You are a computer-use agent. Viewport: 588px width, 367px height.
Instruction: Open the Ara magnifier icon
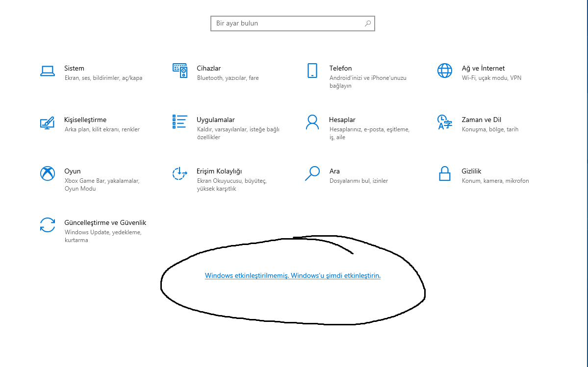click(x=312, y=173)
